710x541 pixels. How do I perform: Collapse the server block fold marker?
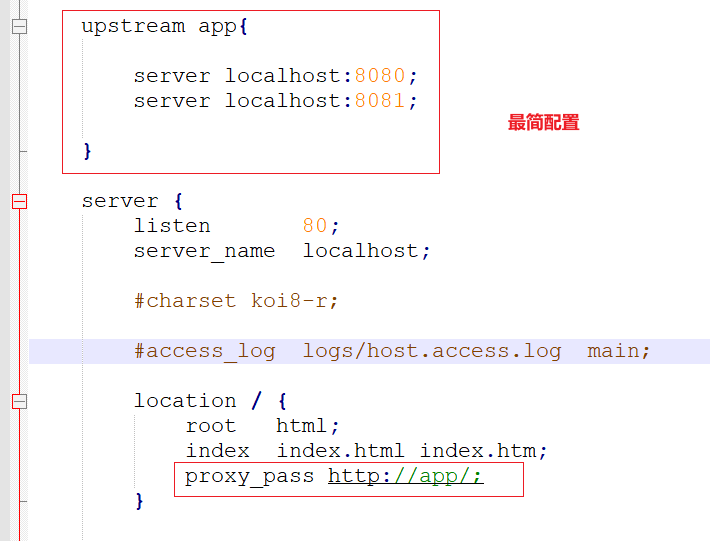click(x=19, y=201)
